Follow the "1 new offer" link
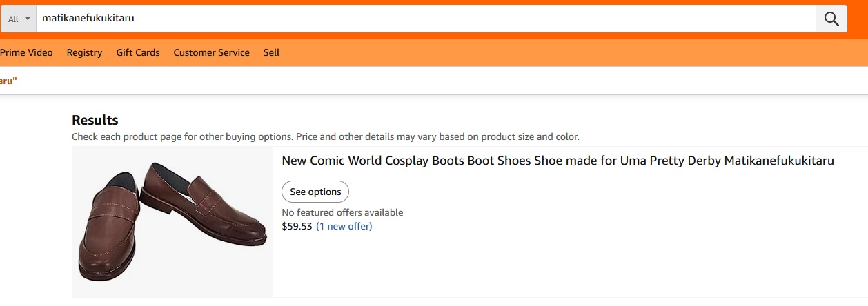The width and height of the screenshot is (868, 306). click(344, 226)
